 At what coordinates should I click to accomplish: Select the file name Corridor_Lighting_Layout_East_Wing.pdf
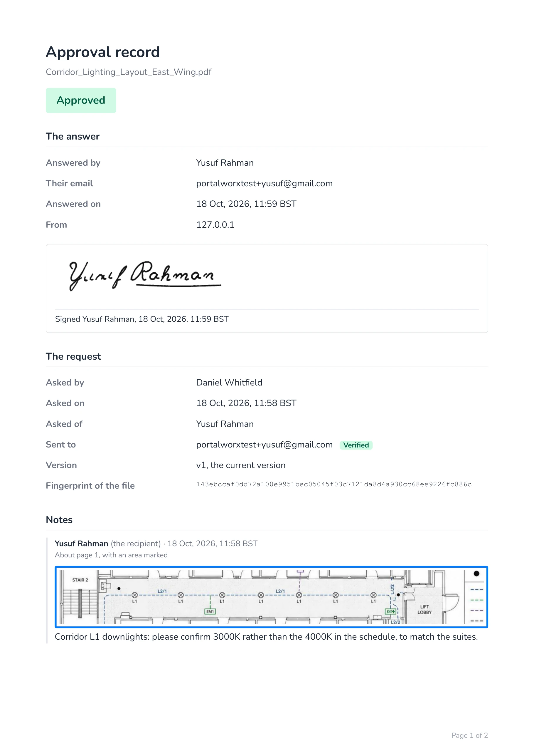click(x=128, y=72)
